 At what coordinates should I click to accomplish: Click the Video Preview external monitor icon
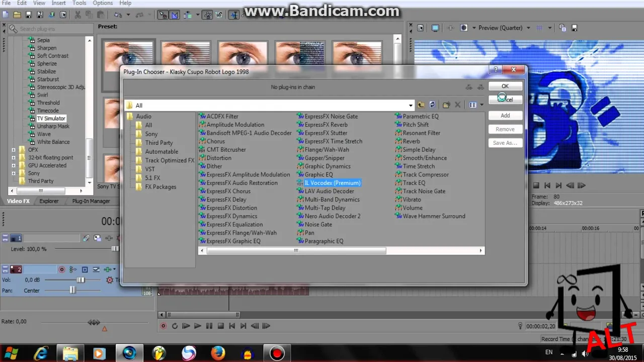[x=435, y=28]
